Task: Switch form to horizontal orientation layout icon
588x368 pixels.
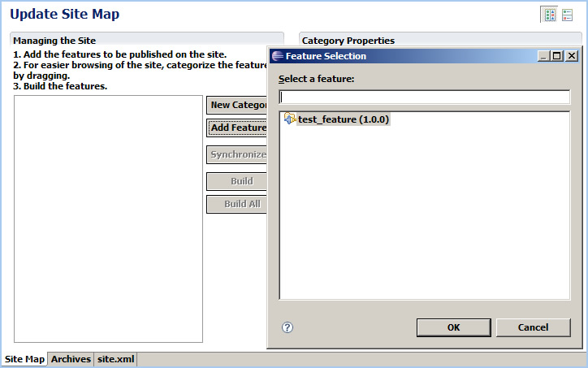Action: 550,15
